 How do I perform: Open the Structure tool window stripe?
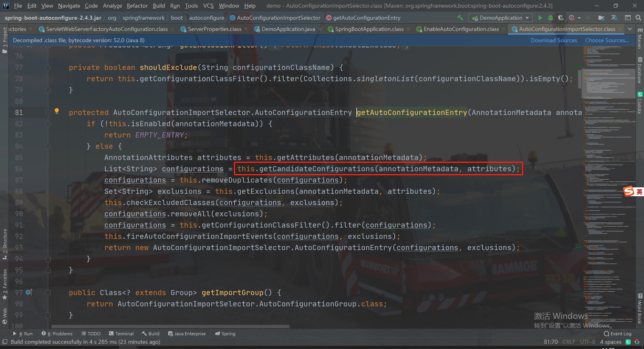tap(4, 244)
